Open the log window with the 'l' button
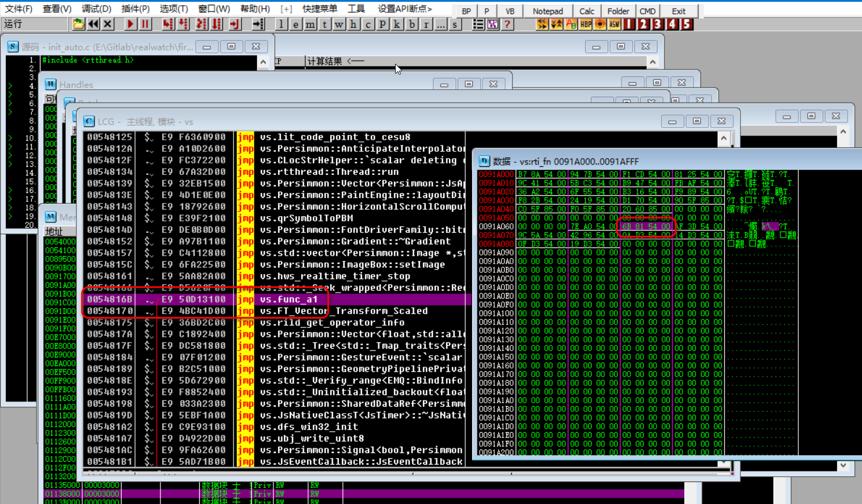 (x=281, y=24)
